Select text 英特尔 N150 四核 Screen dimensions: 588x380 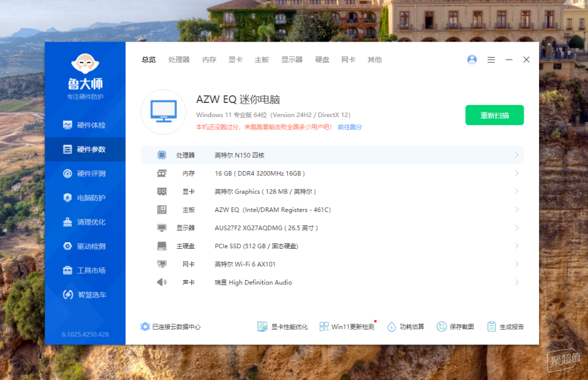pyautogui.click(x=239, y=155)
